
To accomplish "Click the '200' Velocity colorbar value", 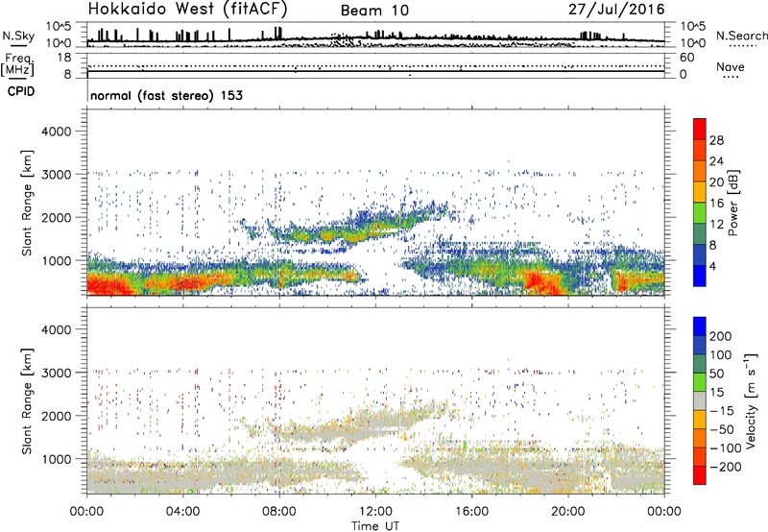I will tap(721, 336).
